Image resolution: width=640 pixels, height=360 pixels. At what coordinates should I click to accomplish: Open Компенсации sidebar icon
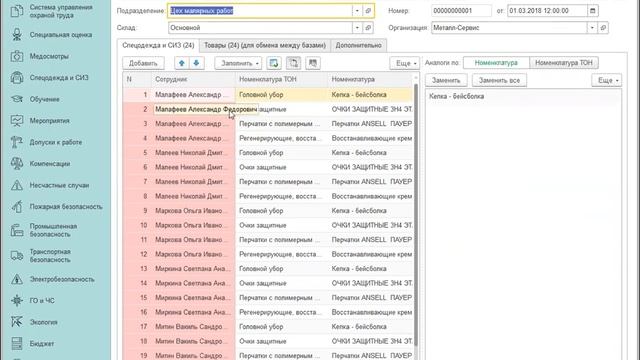click(x=17, y=164)
